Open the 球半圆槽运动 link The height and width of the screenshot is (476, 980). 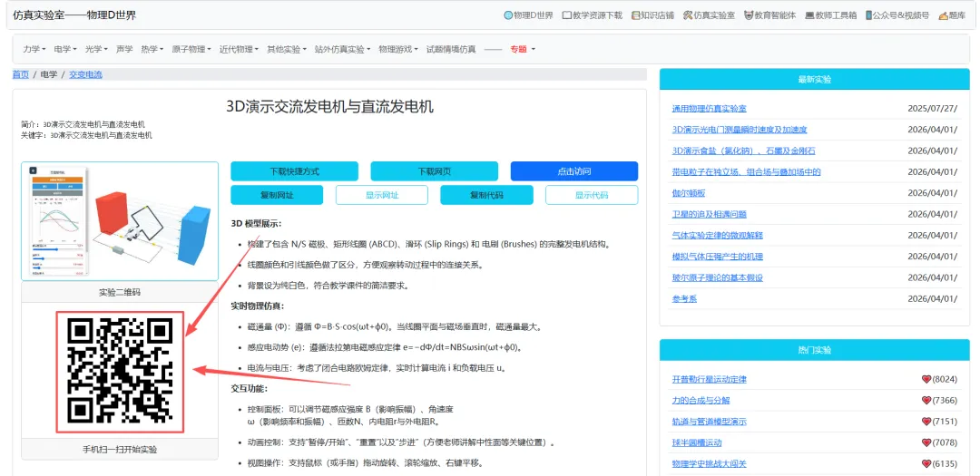point(697,442)
